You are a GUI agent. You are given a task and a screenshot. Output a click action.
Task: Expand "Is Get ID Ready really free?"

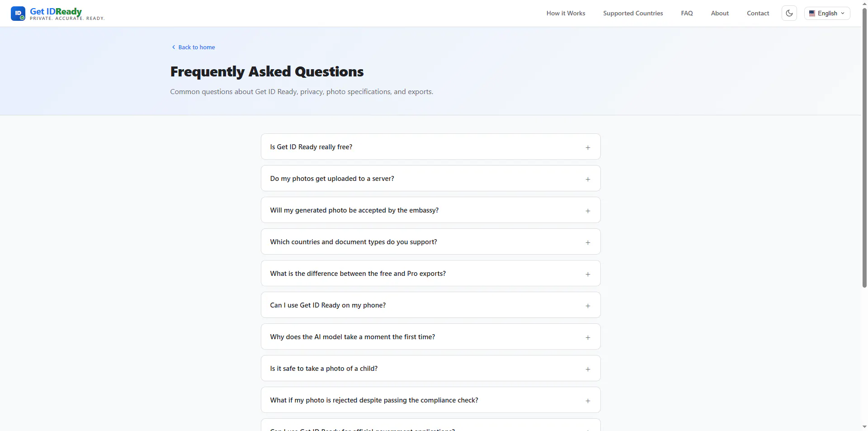coord(430,147)
